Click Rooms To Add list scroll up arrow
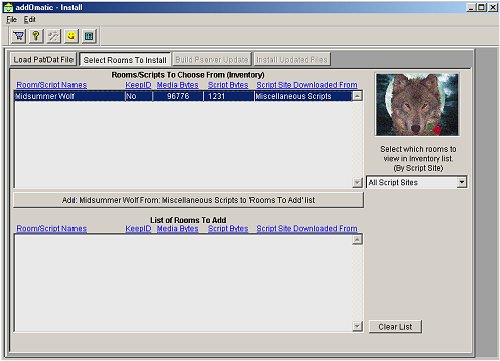500x361 pixels. (357, 240)
